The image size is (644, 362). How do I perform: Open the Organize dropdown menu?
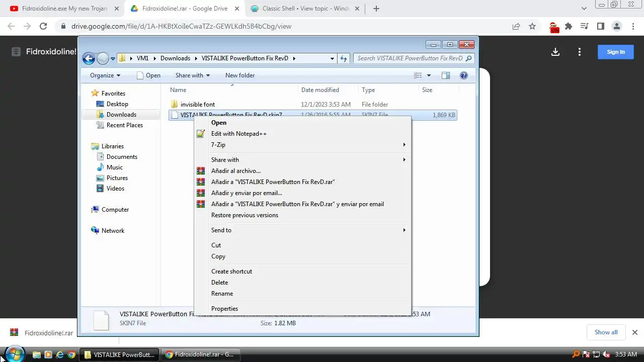[x=105, y=75]
